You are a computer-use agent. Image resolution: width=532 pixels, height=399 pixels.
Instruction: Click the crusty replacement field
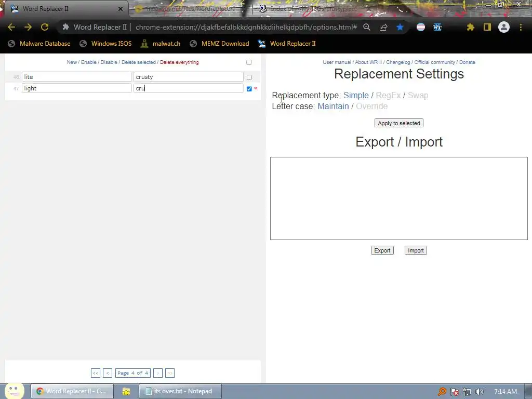point(188,77)
